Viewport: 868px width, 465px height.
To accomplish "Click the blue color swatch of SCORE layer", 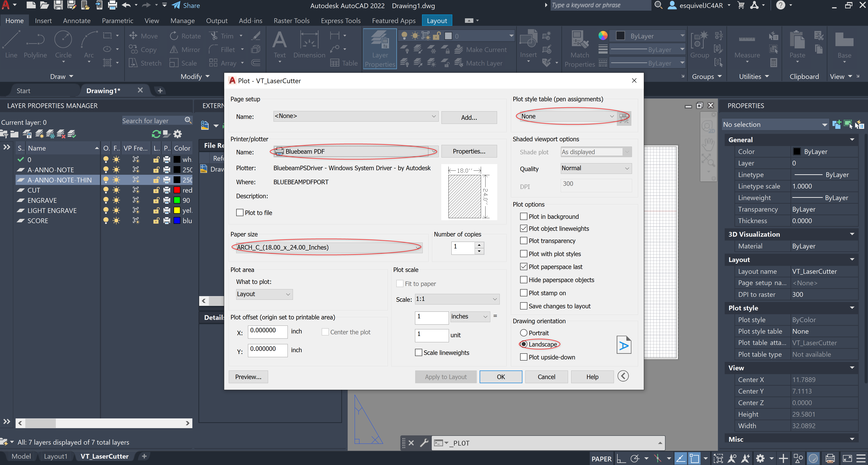I will (177, 221).
